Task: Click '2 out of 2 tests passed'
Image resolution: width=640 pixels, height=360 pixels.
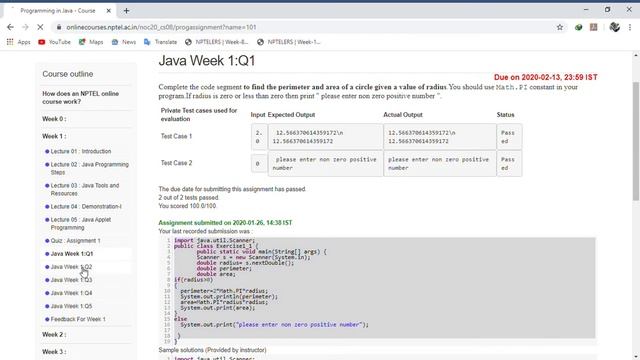Action: click(189, 198)
